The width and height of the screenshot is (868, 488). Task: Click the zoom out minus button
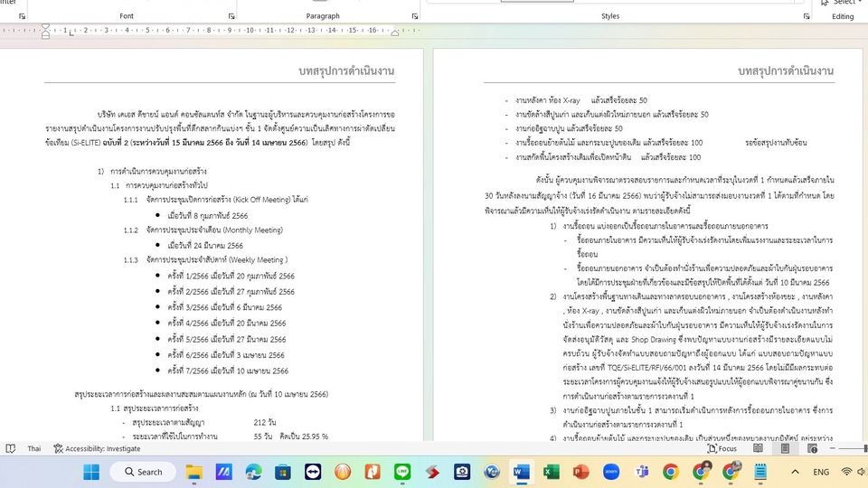[x=832, y=449]
